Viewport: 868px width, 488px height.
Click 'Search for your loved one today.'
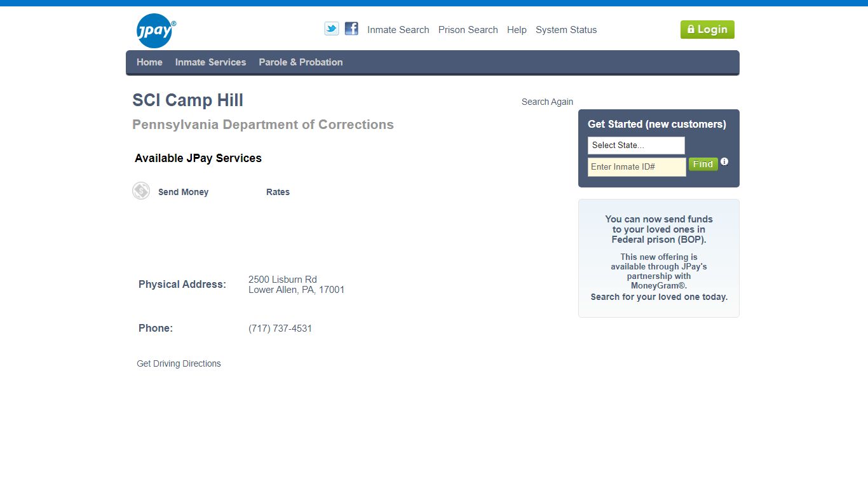[659, 297]
